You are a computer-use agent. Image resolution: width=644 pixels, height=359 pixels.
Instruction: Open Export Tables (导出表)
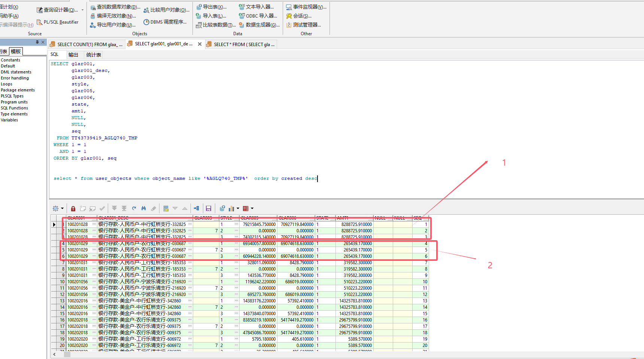tap(212, 7)
